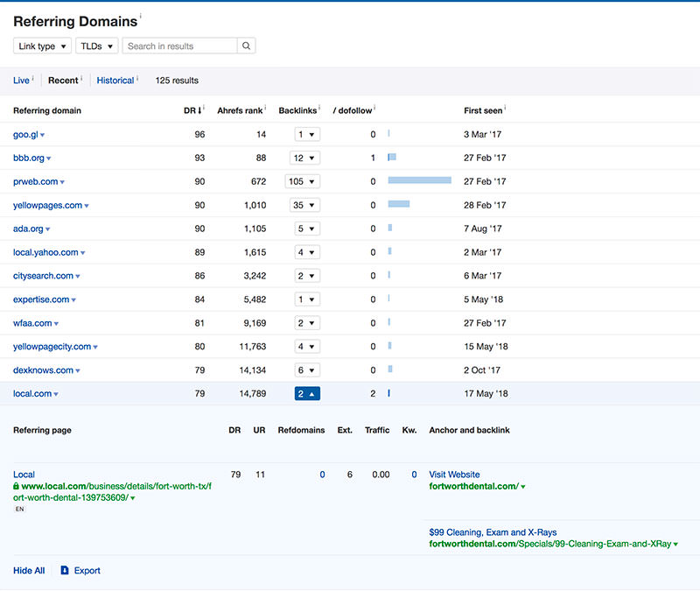The height and width of the screenshot is (591, 700).
Task: Click the Traffic value '0.00'
Action: pos(381,475)
